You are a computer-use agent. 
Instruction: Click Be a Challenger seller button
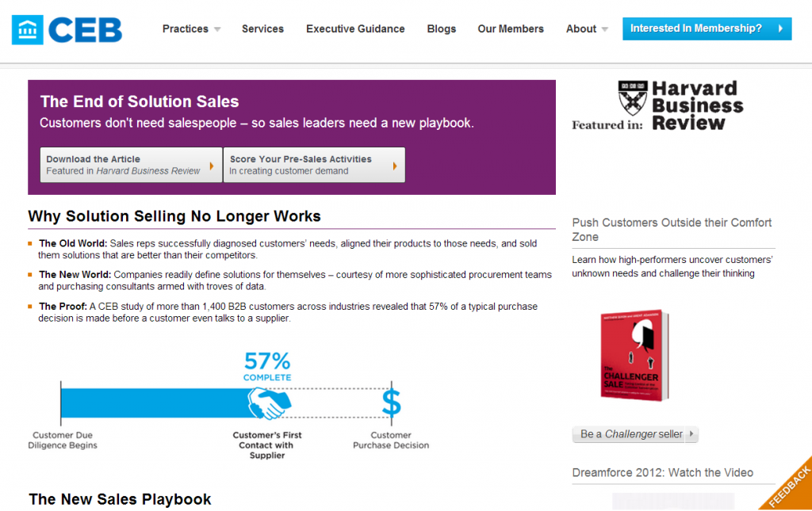635,434
